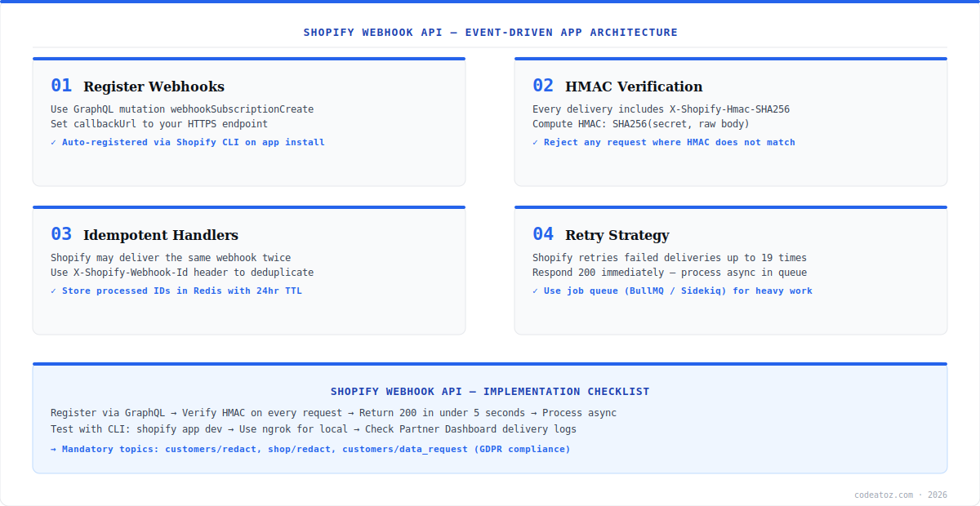Viewport: 980px width, 506px height.
Task: Click 'Shopify retries failed deliveries up to 19 times'
Action: [670, 258]
